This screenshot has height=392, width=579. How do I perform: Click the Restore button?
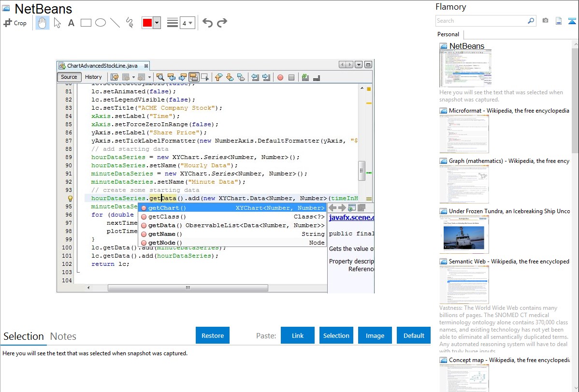213,335
